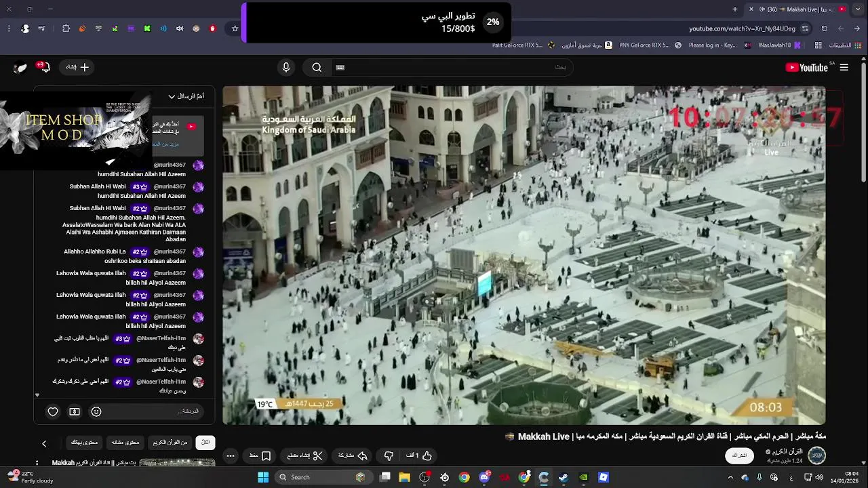This screenshot has height=488, width=868.
Task: Open the إنشاء create button
Action: (77, 67)
